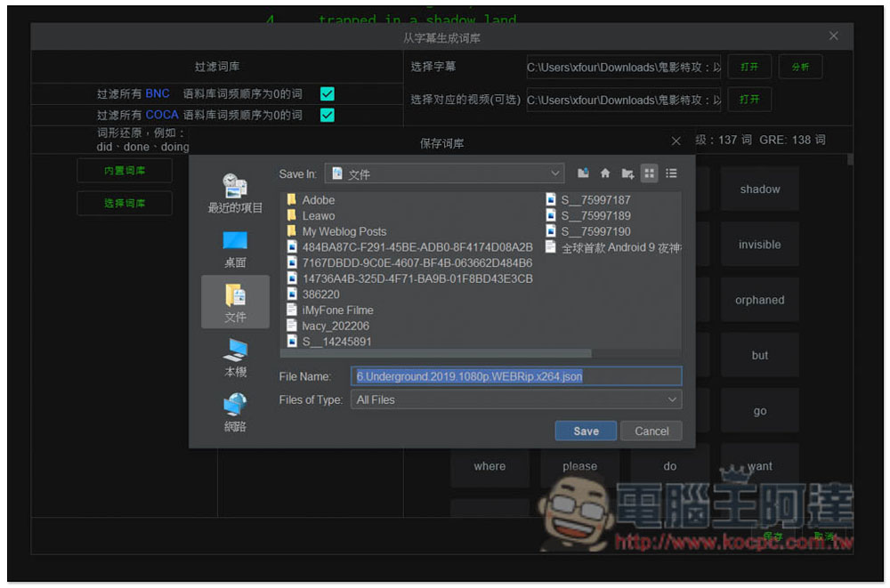Switch to details list view
The width and height of the screenshot is (890, 588).
point(671,173)
